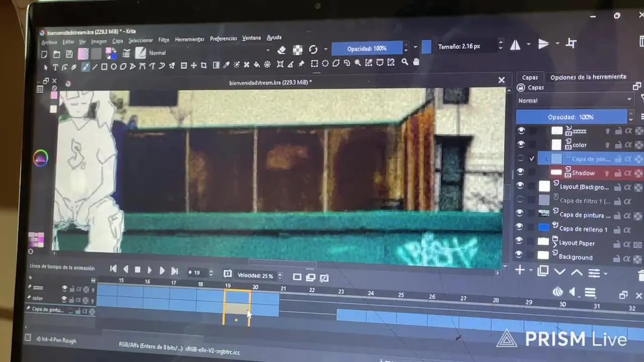Screen dimensions: 644x362
Task: Move layer down arrow in Capas panel
Action: tap(559, 272)
